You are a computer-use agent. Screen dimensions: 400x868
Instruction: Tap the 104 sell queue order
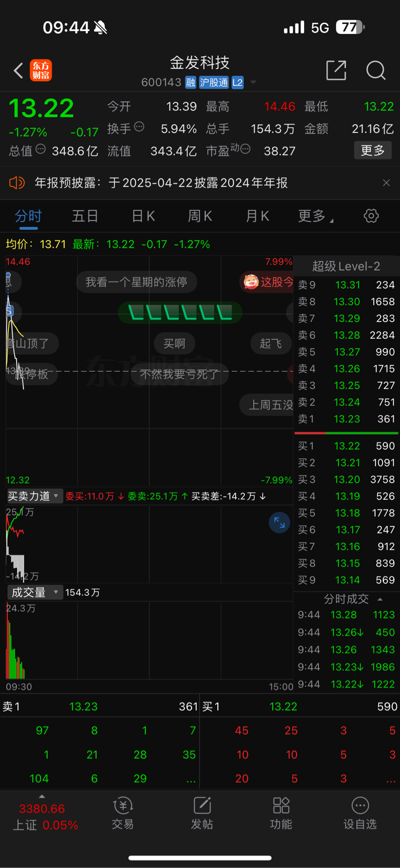pos(39,778)
